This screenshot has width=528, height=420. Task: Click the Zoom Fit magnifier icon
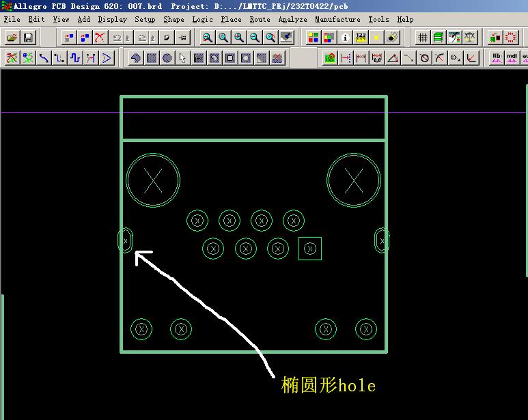point(223,38)
